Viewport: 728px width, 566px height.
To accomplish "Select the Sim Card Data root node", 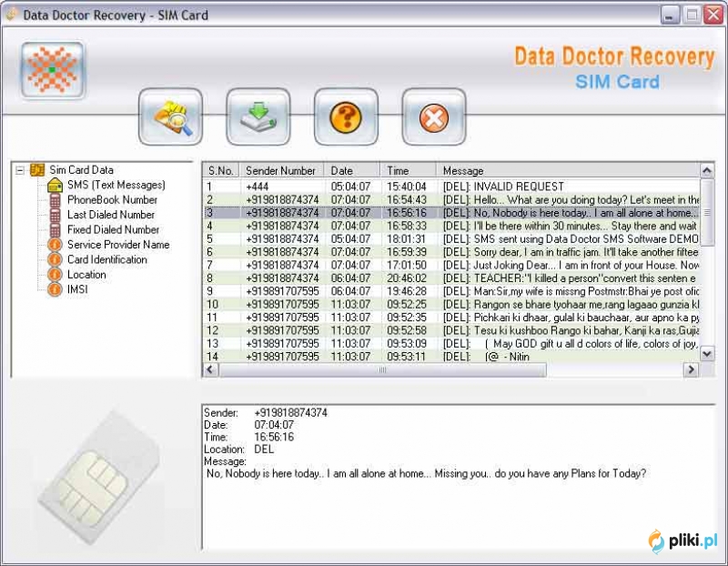I will pyautogui.click(x=81, y=170).
